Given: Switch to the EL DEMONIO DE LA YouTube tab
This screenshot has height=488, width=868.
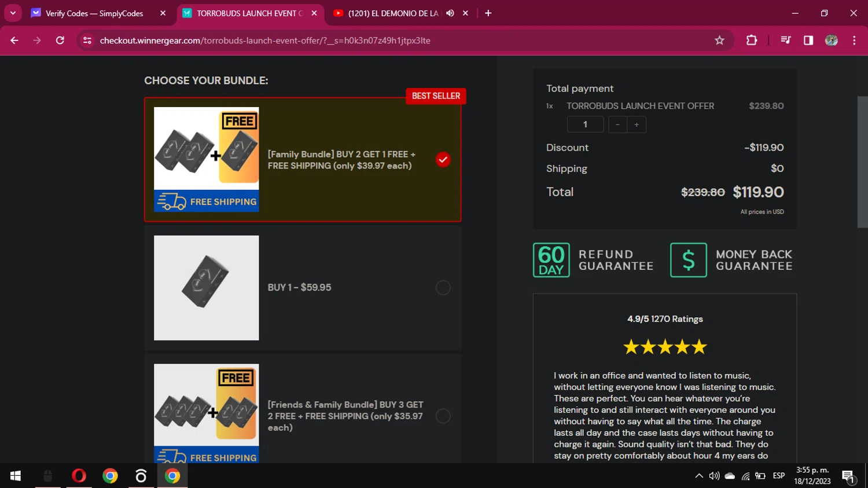Looking at the screenshot, I should (393, 13).
